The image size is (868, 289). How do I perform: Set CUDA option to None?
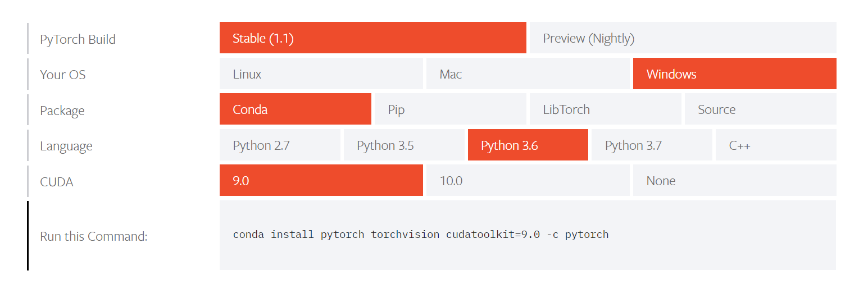click(x=734, y=181)
